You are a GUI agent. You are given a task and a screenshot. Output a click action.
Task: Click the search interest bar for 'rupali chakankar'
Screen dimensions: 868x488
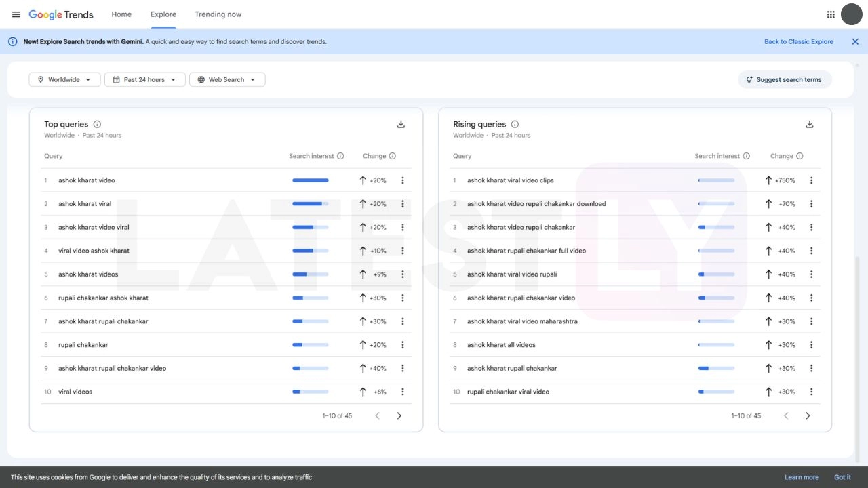[311, 344]
